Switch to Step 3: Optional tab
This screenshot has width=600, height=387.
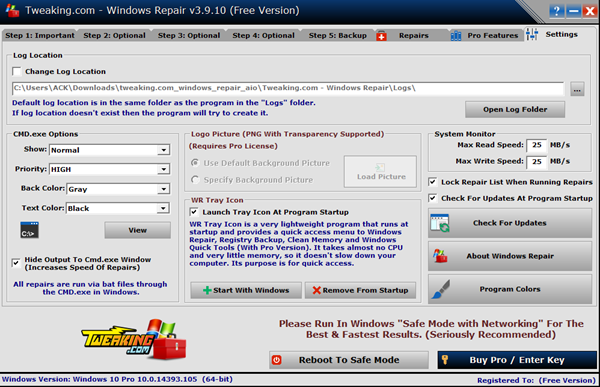click(x=189, y=36)
